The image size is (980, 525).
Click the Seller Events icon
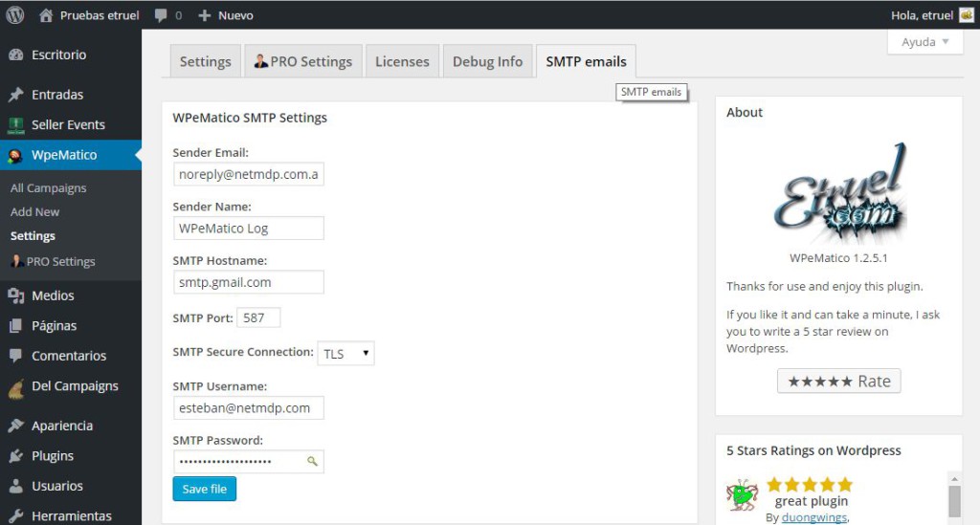[15, 125]
